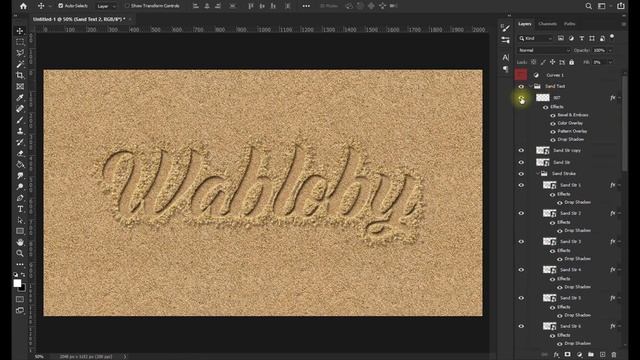Open the add layer style fx icon
Screen dimensions: 640x360
[556, 355]
